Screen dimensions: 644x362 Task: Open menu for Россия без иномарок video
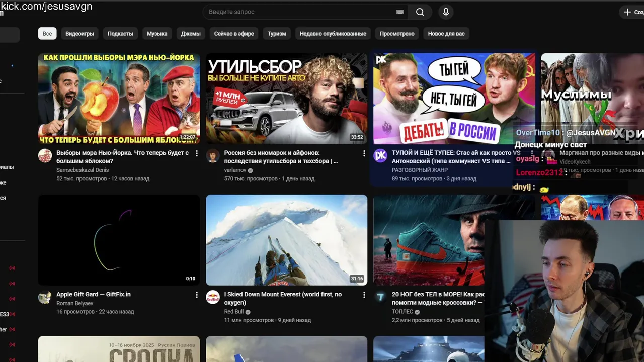coord(364,153)
